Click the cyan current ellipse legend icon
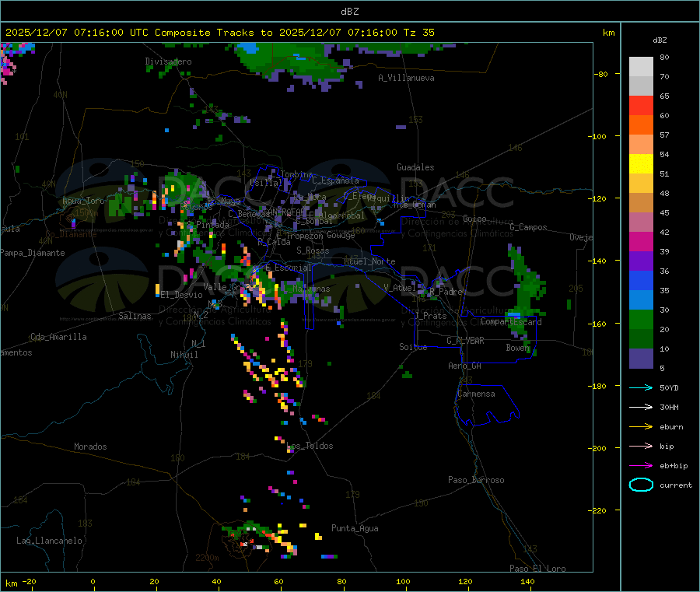700x592 pixels. coord(641,485)
